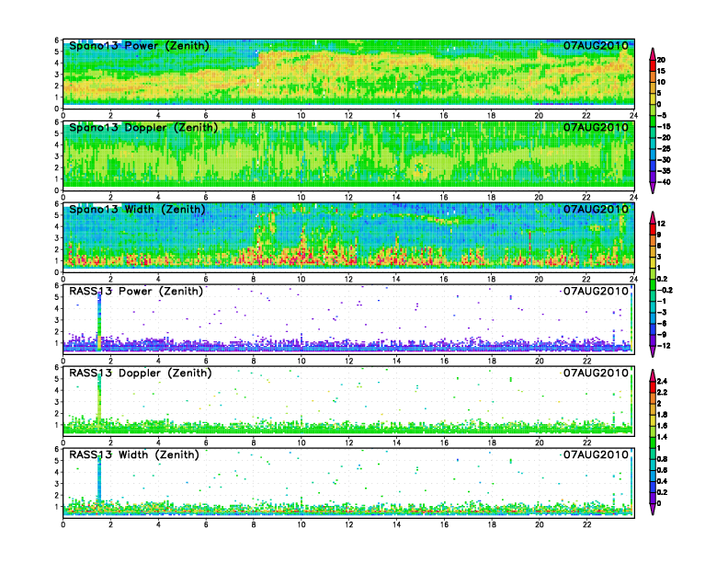Image resolution: width=728 pixels, height=563 pixels.
Task: Click the 07AUG2010 date in RASS13 Doppler panel
Action: pyautogui.click(x=596, y=373)
